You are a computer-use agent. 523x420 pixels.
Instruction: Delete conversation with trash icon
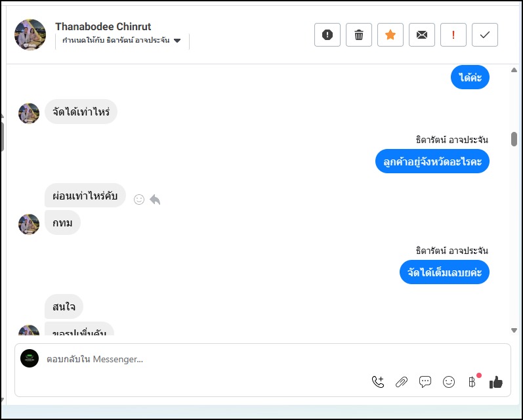point(359,35)
